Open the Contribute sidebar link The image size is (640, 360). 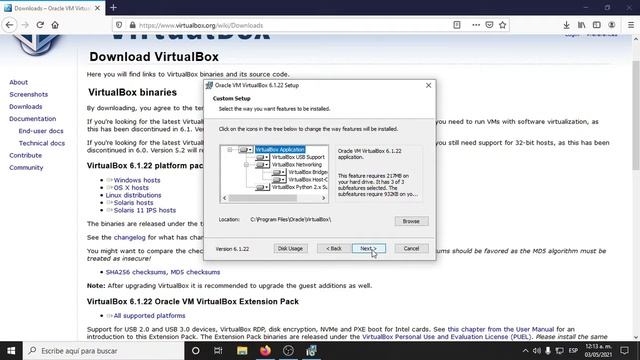(25, 156)
